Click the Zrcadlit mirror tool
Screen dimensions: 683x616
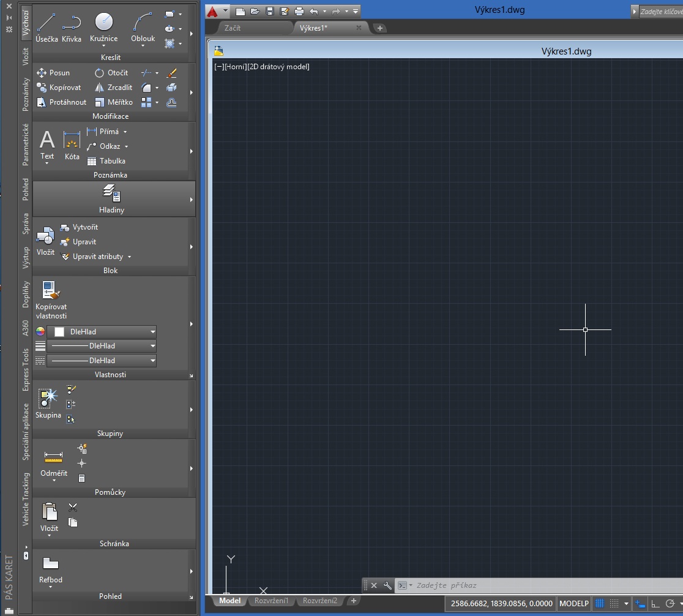point(113,88)
